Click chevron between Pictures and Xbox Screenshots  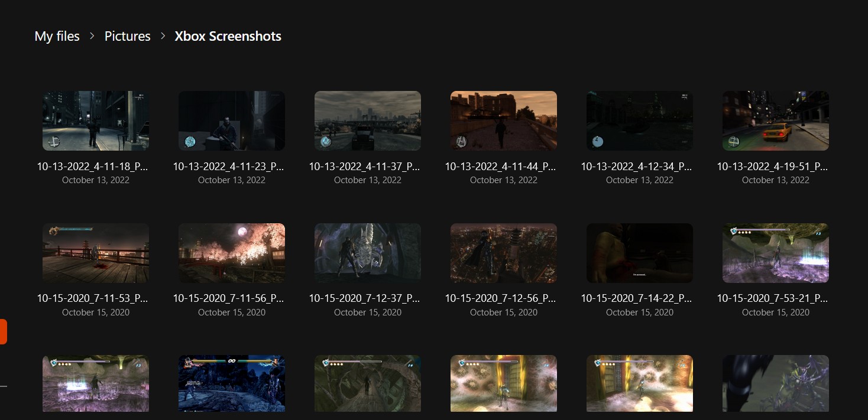163,36
